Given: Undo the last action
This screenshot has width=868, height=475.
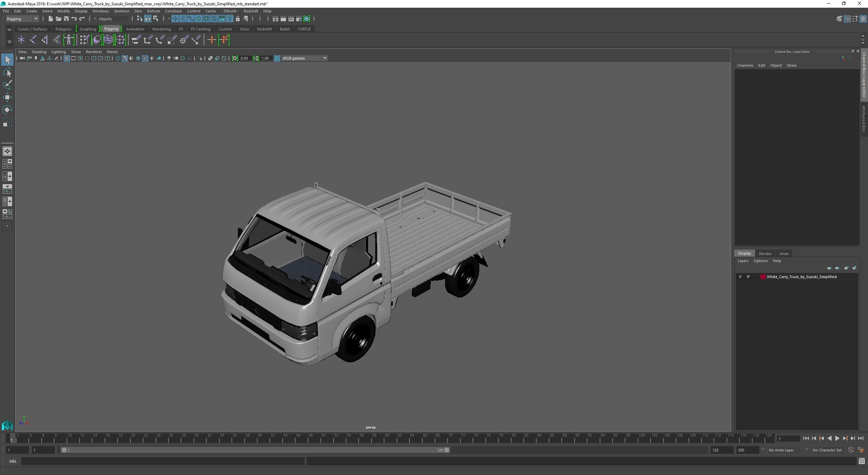Looking at the screenshot, I should pyautogui.click(x=74, y=19).
